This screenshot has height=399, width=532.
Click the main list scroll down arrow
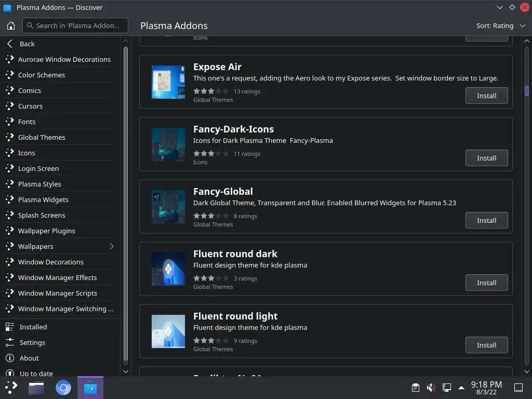527,371
